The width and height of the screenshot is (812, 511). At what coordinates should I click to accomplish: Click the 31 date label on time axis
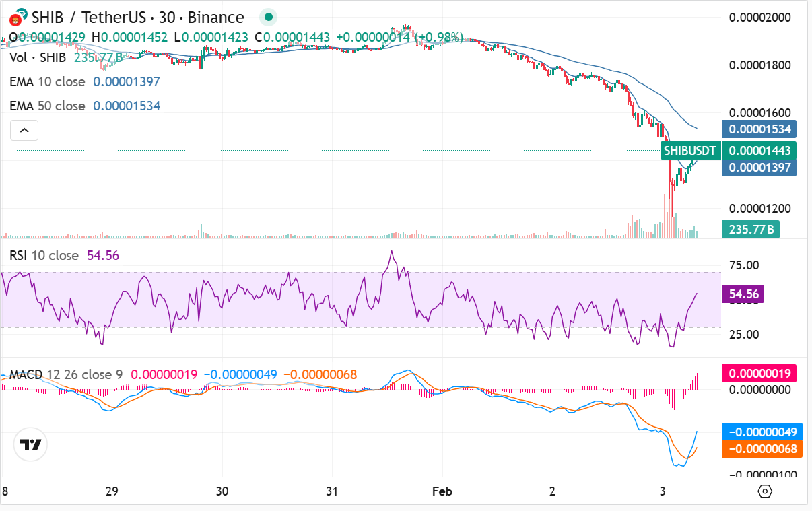(x=332, y=491)
